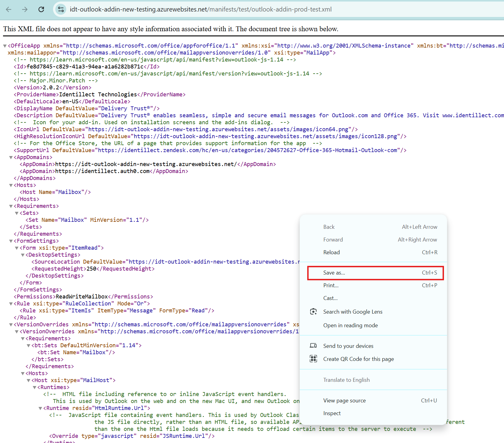The height and width of the screenshot is (443, 504).
Task: Click the XML no style information notice
Action: point(171,29)
